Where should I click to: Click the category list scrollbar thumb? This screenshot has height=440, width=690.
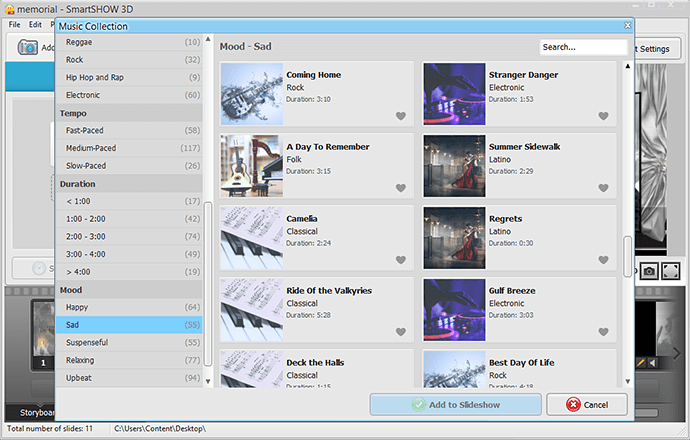tap(208, 284)
